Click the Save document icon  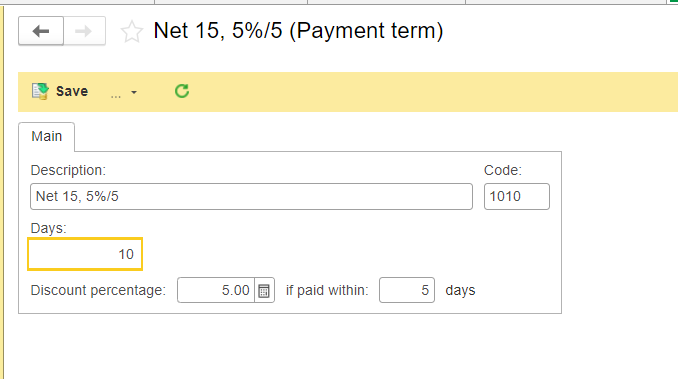[x=40, y=91]
